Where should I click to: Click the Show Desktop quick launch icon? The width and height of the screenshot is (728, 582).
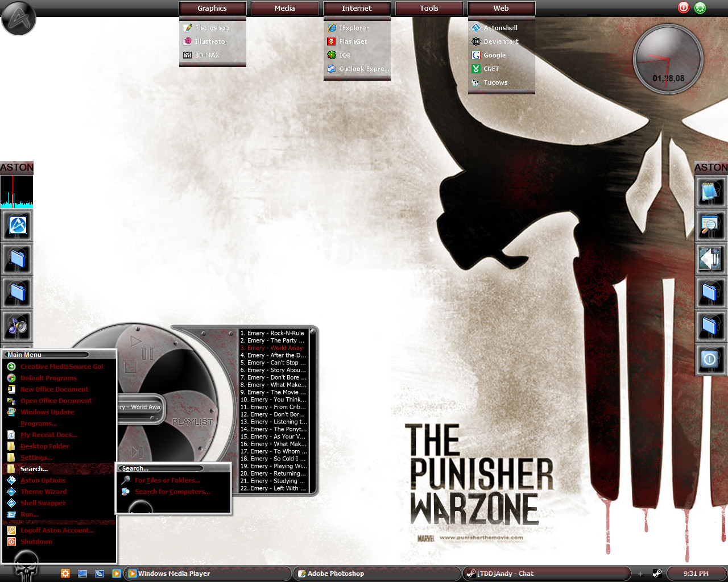tap(82, 573)
